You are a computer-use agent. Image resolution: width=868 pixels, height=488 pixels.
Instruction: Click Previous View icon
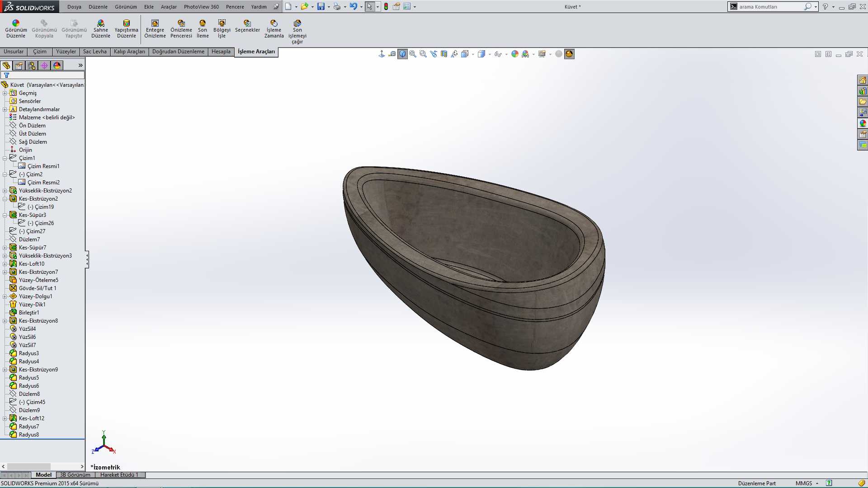tap(434, 54)
